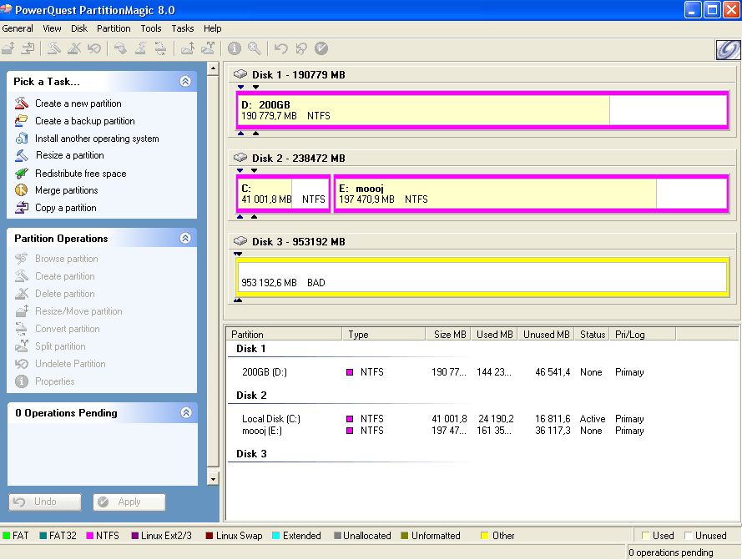742x560 pixels.
Task: Click Properties in Partition Operations
Action: 55,381
